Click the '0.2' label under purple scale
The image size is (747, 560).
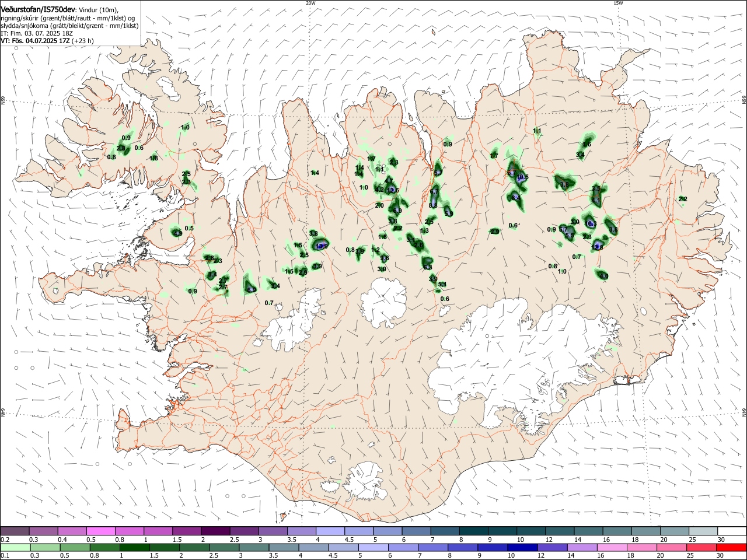click(5, 540)
